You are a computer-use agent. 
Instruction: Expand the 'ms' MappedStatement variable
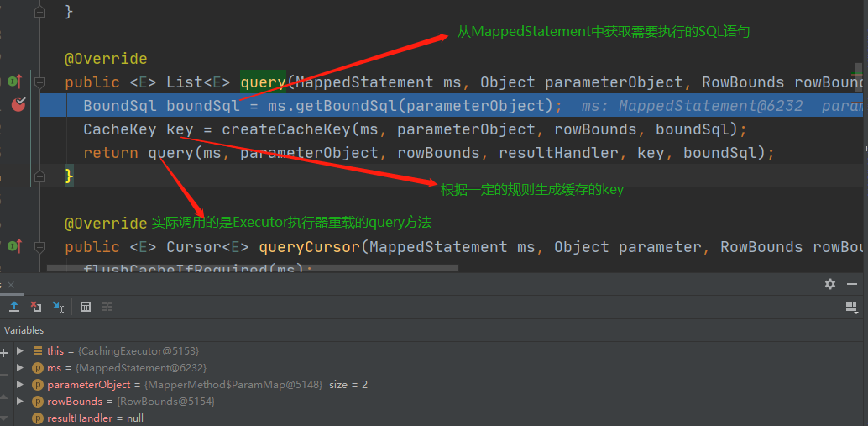(20, 367)
